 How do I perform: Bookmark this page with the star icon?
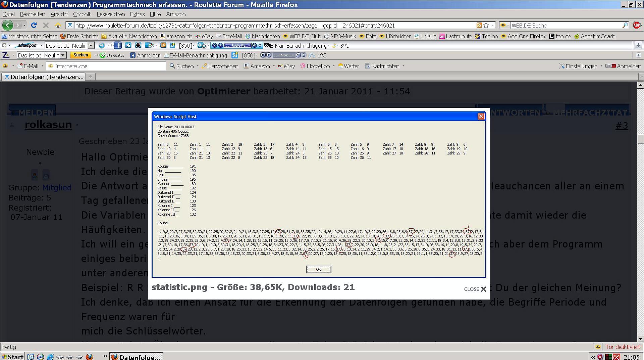coord(486,25)
